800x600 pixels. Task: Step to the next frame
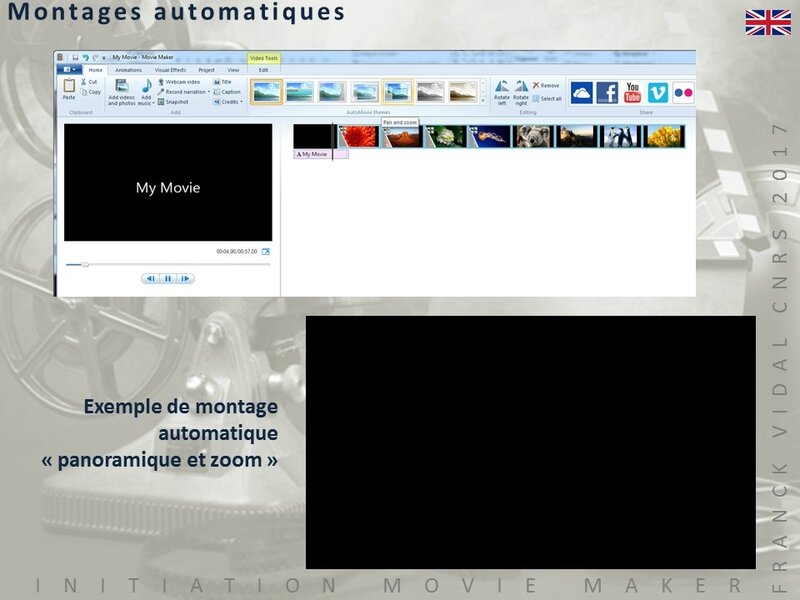coord(185,279)
